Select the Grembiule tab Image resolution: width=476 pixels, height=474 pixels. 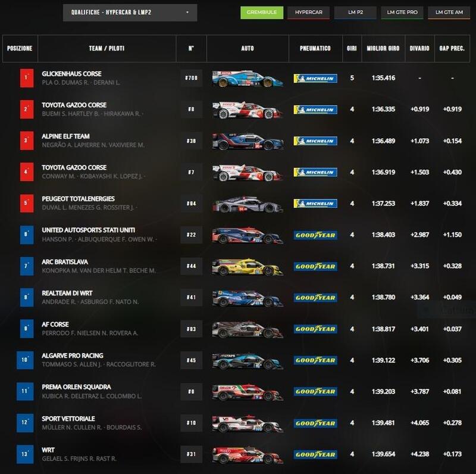pos(261,13)
